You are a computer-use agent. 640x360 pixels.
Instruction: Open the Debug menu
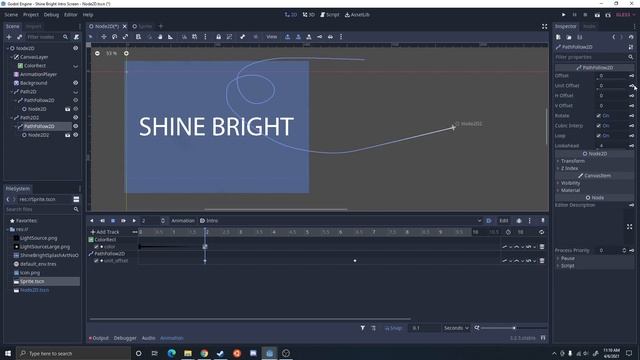point(51,15)
